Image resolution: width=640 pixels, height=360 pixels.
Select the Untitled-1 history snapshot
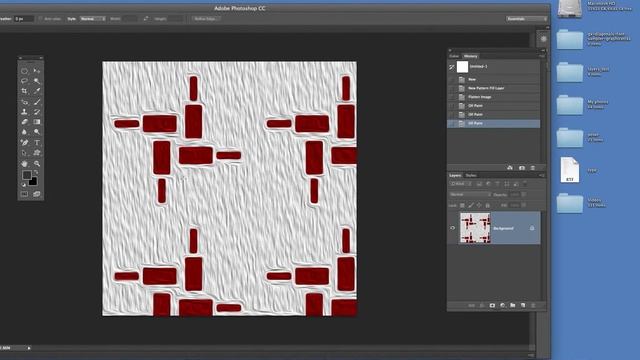coord(494,67)
